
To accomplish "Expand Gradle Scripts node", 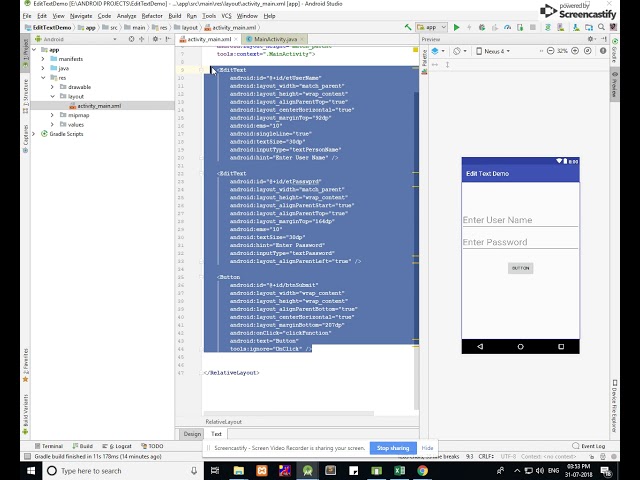I will (x=34, y=134).
